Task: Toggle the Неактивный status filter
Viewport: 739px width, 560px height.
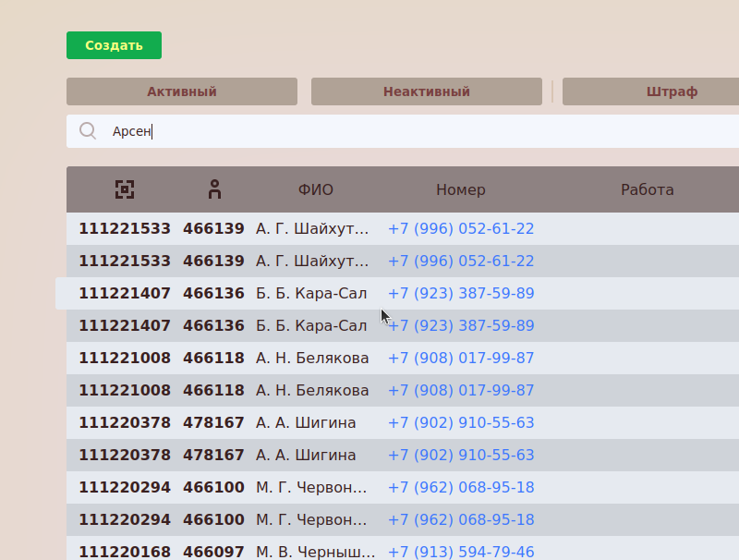Action: (x=426, y=91)
